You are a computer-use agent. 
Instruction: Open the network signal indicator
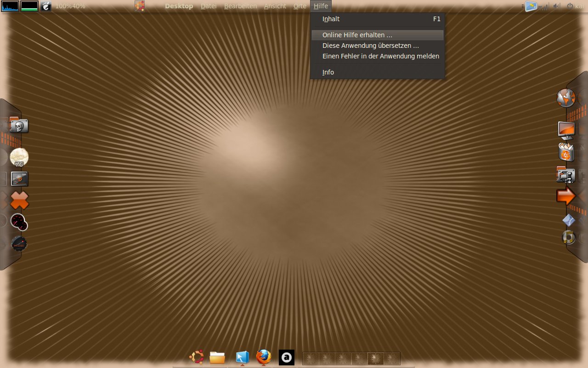[x=544, y=6]
